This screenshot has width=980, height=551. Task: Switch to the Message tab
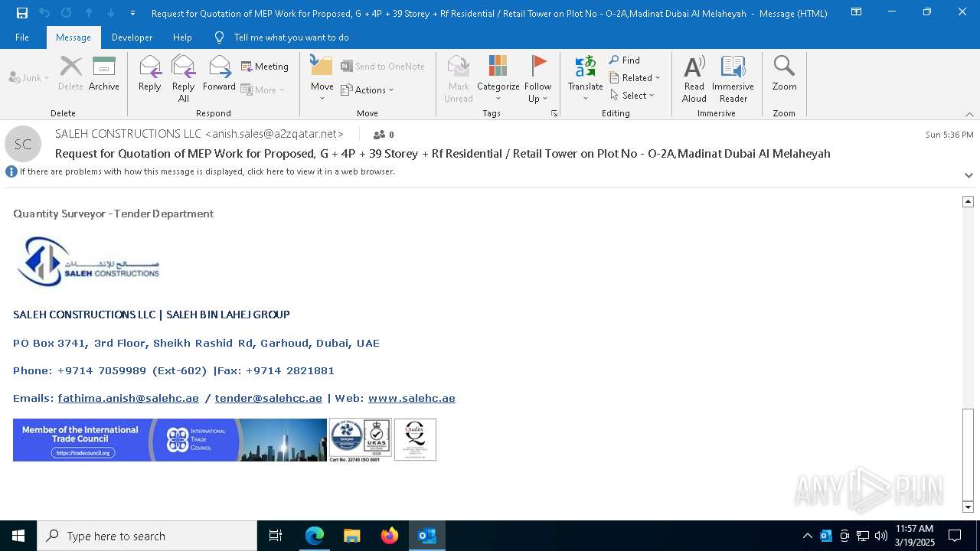[73, 37]
